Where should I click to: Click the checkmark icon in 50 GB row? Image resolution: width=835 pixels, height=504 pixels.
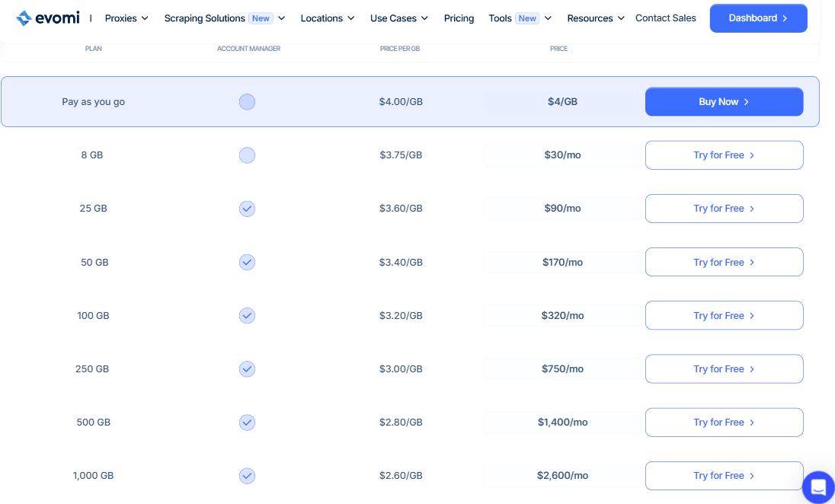click(x=247, y=263)
